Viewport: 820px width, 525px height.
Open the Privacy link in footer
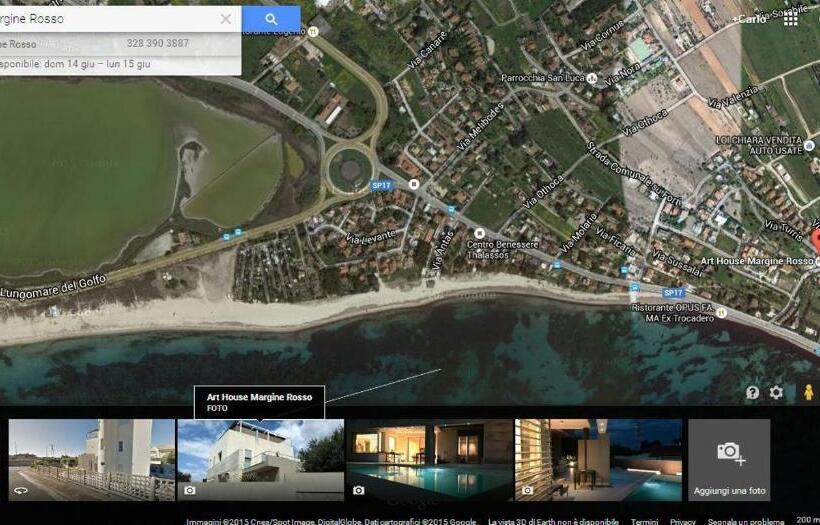coord(683,521)
